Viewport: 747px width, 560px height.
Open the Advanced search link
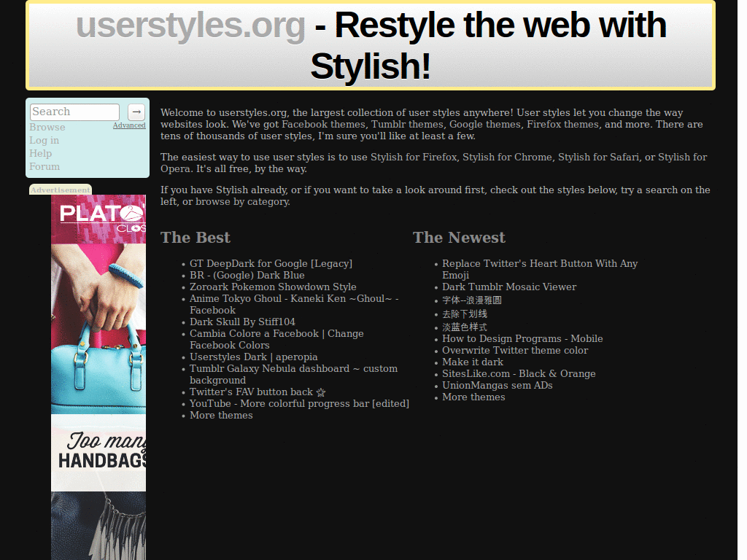click(129, 125)
